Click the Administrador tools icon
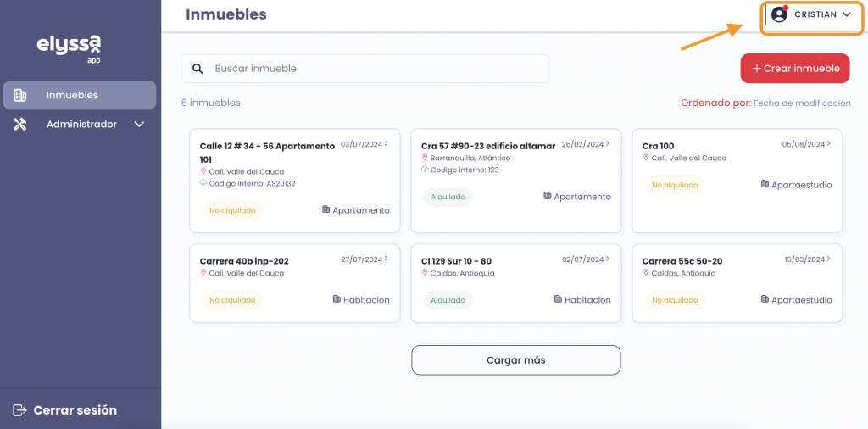This screenshot has width=868, height=429. [20, 124]
